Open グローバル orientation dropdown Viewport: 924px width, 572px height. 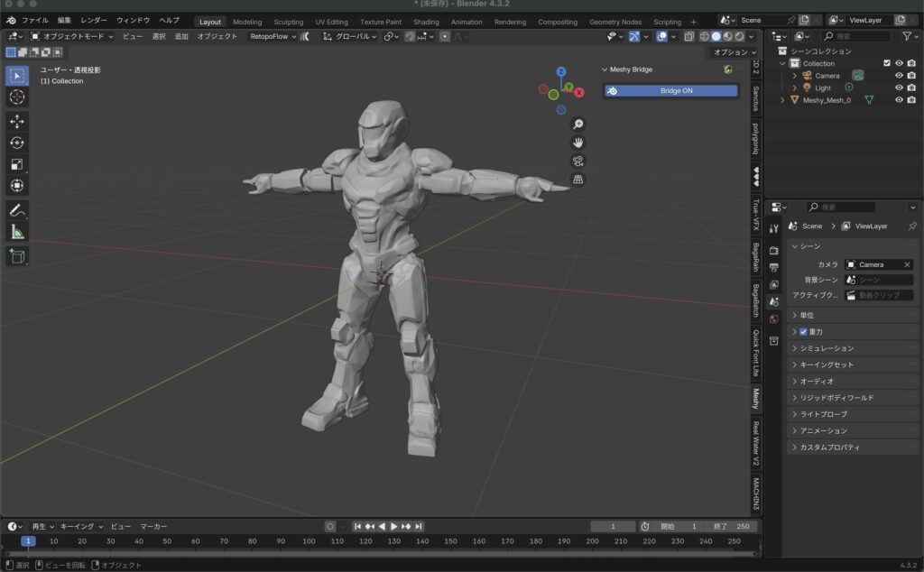[x=349, y=36]
